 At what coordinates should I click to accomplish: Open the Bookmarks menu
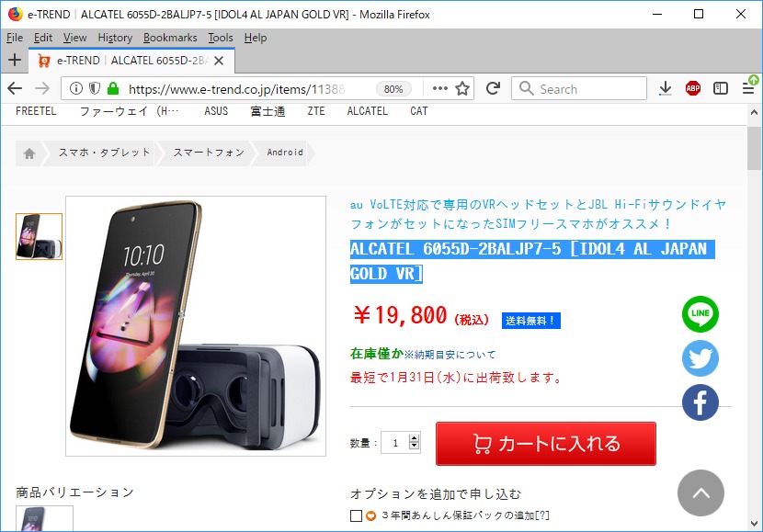[x=170, y=38]
